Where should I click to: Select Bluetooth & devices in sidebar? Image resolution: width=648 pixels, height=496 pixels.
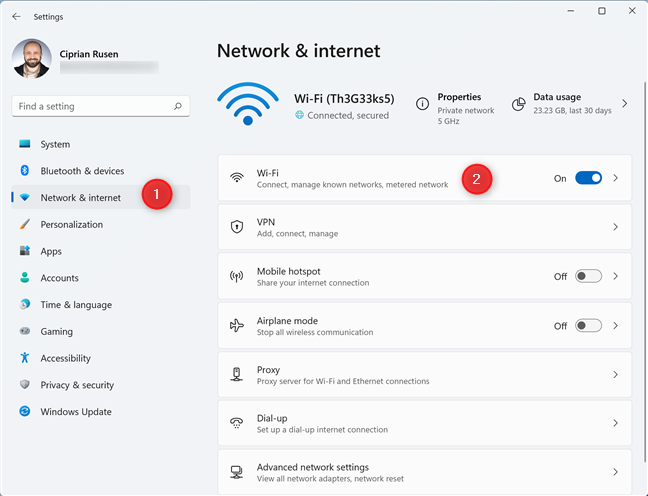[x=101, y=171]
